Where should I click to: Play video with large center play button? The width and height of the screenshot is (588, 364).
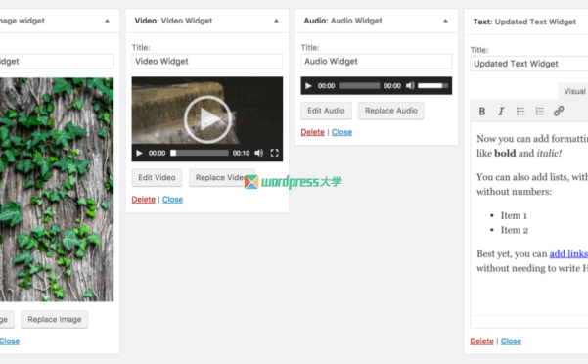pos(207,119)
